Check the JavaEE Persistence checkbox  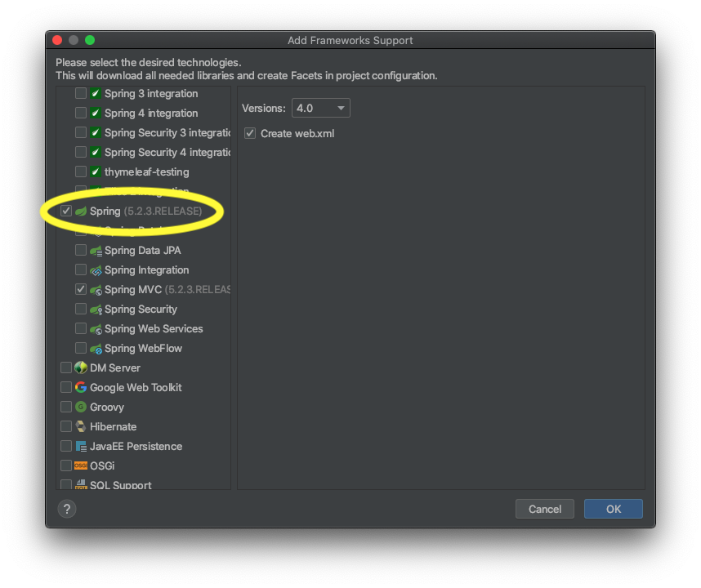66,447
